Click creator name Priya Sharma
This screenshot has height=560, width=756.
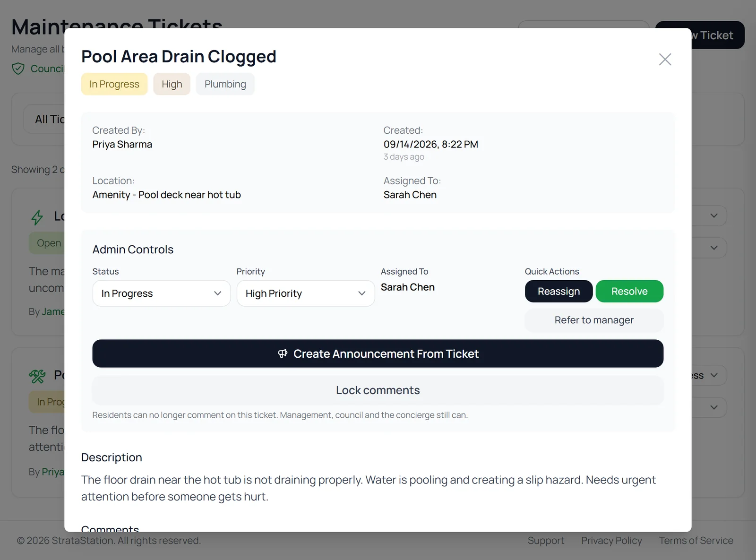tap(122, 145)
